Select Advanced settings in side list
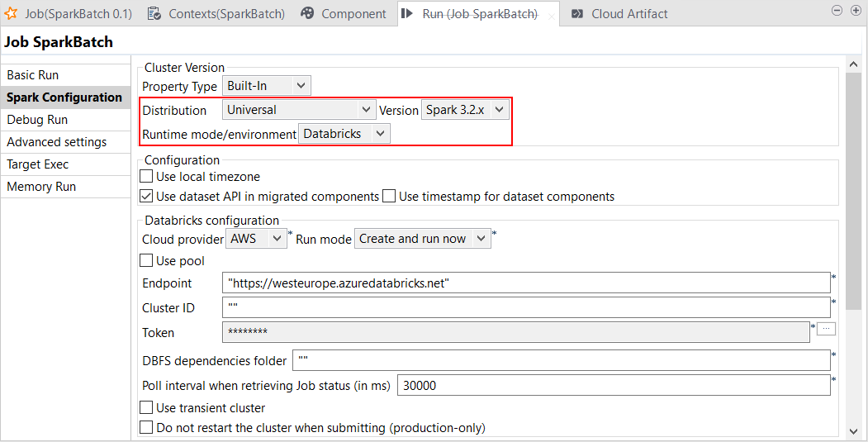The image size is (868, 442). pyautogui.click(x=56, y=142)
